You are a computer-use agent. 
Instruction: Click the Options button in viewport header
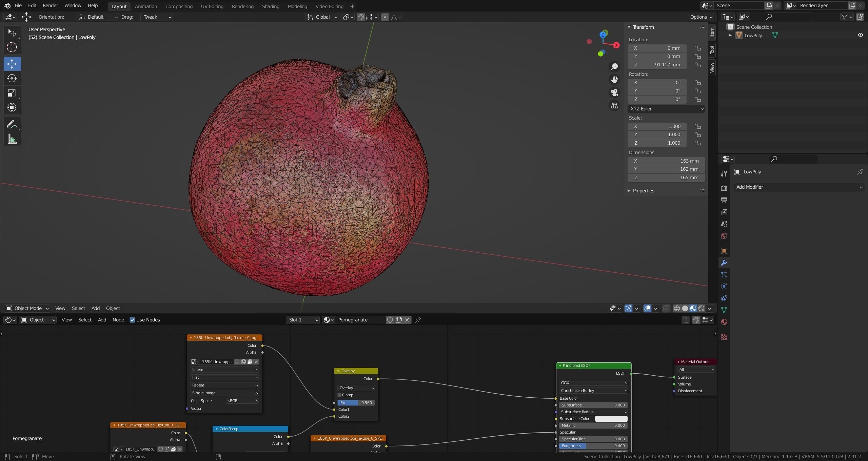click(x=701, y=17)
